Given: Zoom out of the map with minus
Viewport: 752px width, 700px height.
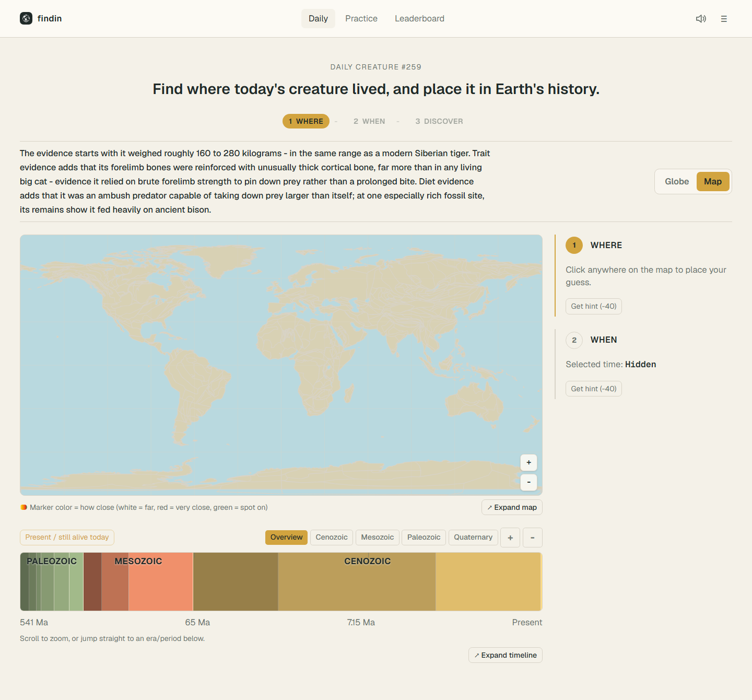Looking at the screenshot, I should 529,482.
